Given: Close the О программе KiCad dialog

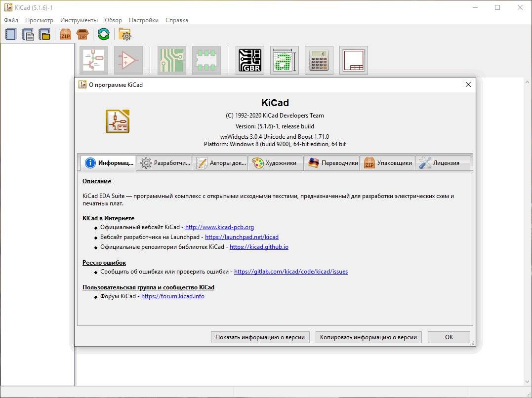Looking at the screenshot, I should (x=468, y=84).
